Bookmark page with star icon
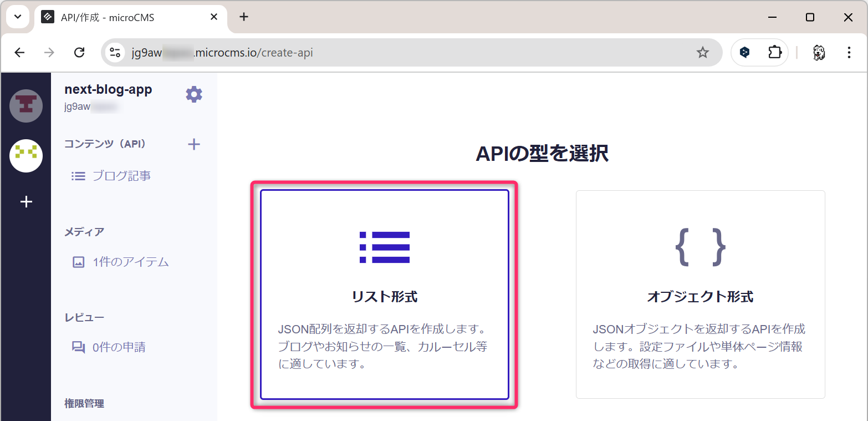 (702, 53)
